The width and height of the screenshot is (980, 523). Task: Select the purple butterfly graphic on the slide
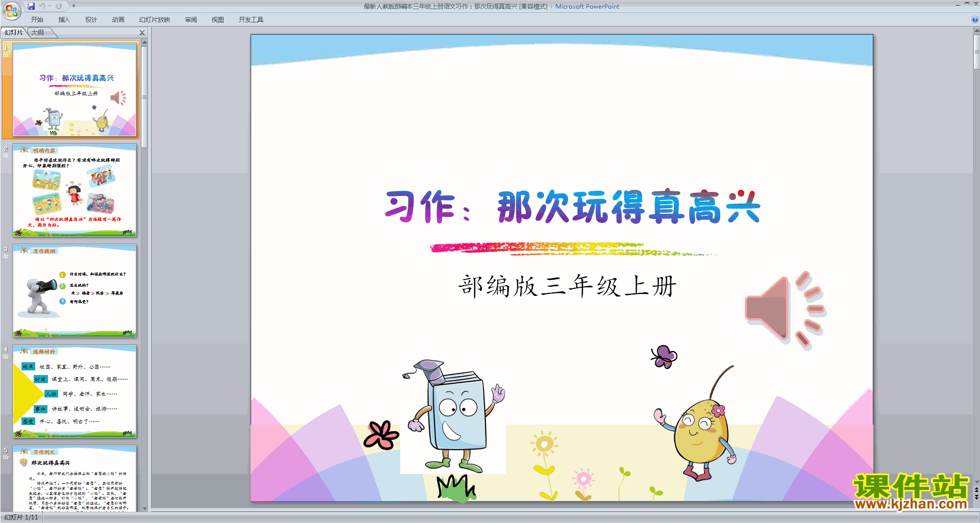pos(664,357)
